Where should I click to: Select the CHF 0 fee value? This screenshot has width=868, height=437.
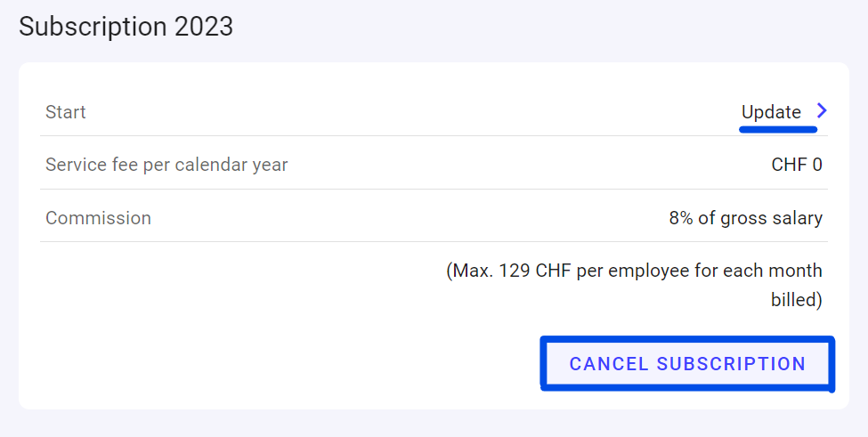pyautogui.click(x=797, y=165)
